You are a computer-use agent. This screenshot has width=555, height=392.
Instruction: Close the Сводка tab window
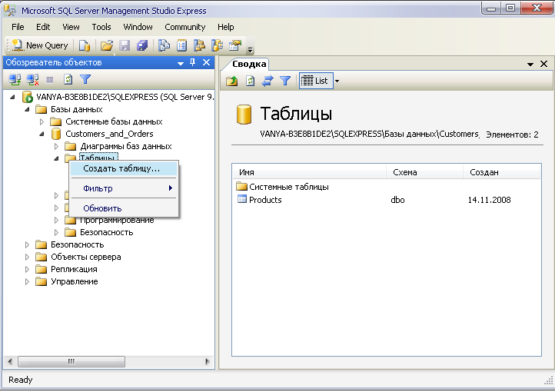[x=544, y=64]
